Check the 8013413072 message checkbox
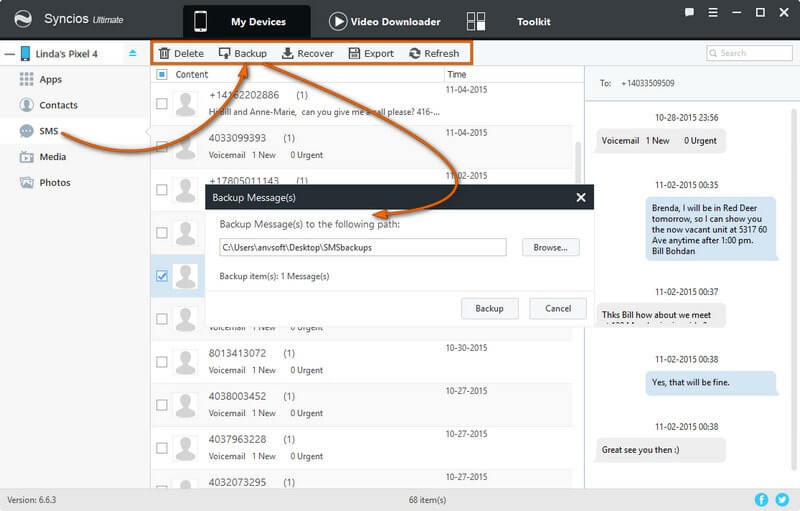This screenshot has height=511, width=800. pyautogui.click(x=162, y=362)
